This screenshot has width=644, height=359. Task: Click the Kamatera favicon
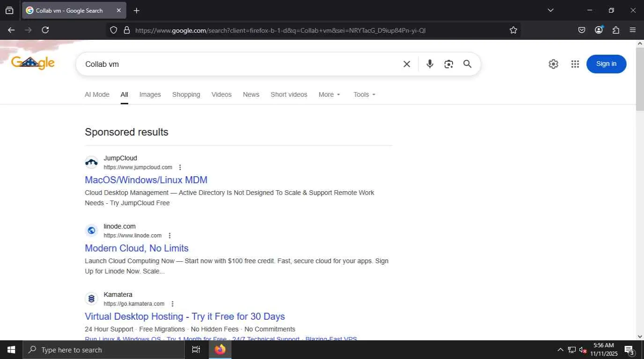pyautogui.click(x=91, y=299)
